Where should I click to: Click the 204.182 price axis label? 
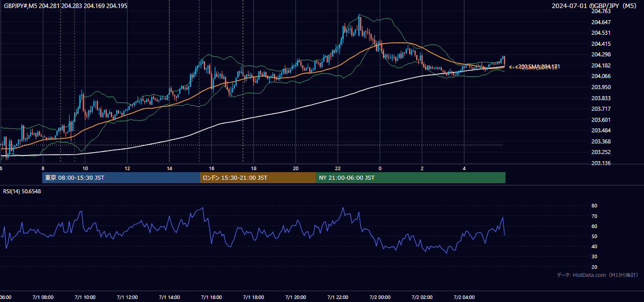601,65
